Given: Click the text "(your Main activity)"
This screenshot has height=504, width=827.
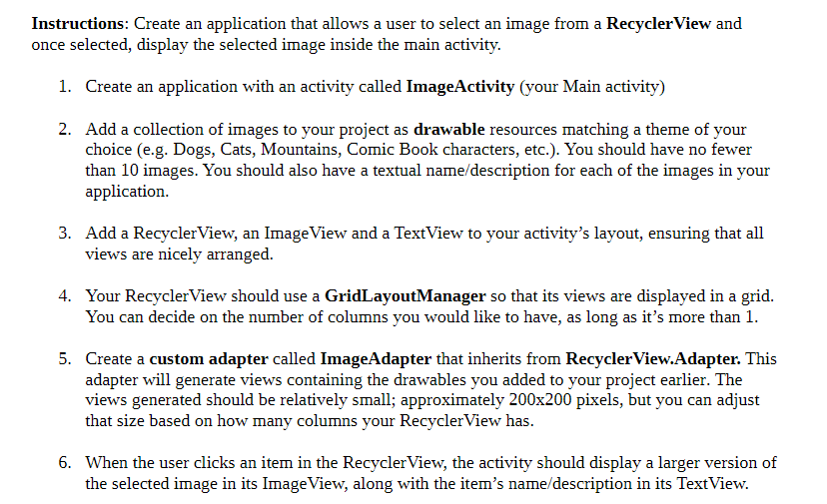Looking at the screenshot, I should 592,87.
